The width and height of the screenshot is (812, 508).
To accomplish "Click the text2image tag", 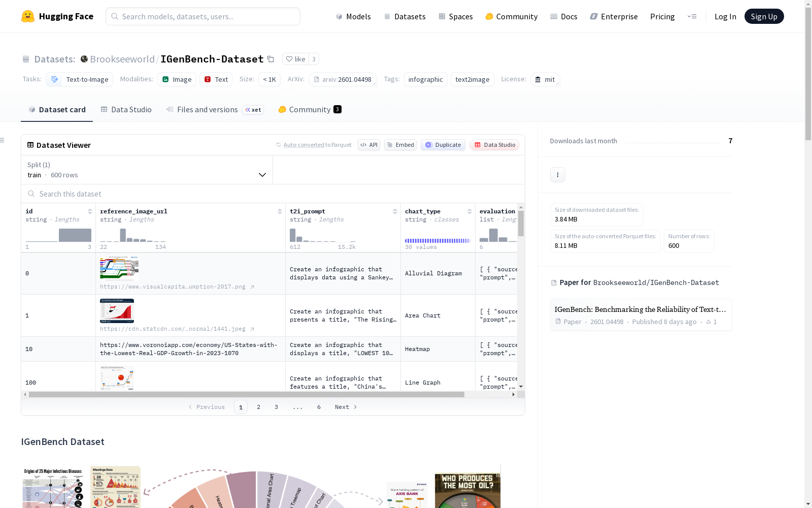I will [x=472, y=79].
